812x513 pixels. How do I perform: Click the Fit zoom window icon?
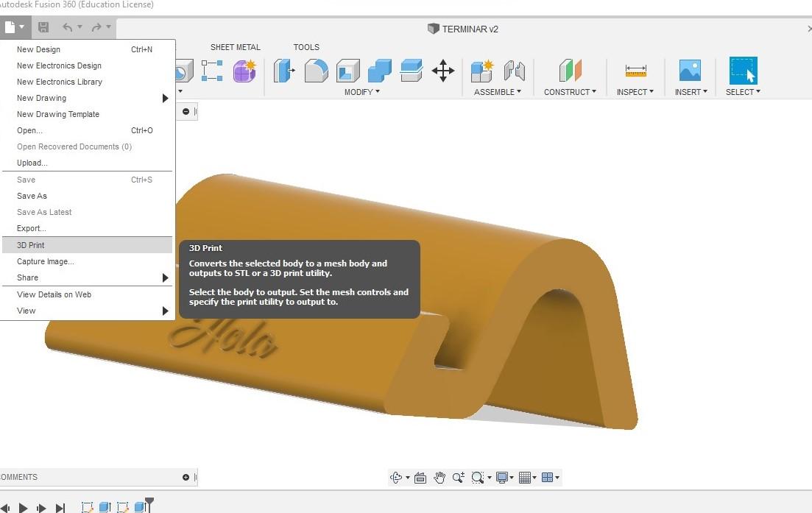coord(478,477)
